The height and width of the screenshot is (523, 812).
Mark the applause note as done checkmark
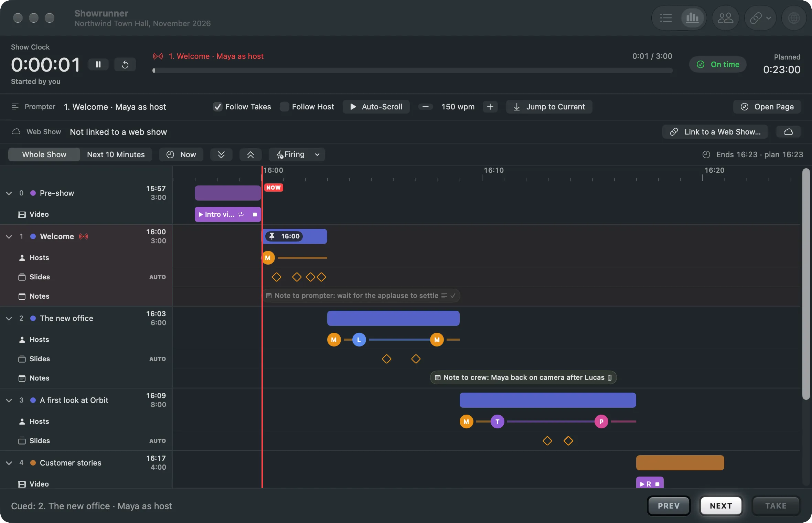tap(453, 296)
